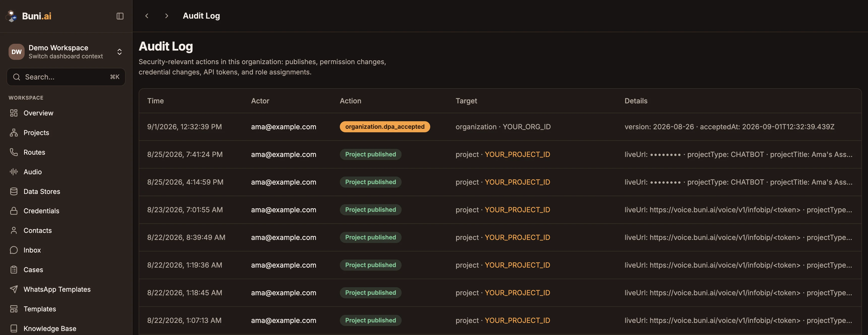Image resolution: width=868 pixels, height=335 pixels.
Task: Click actor ama@example.com in 9/1/2026 row
Action: [283, 127]
